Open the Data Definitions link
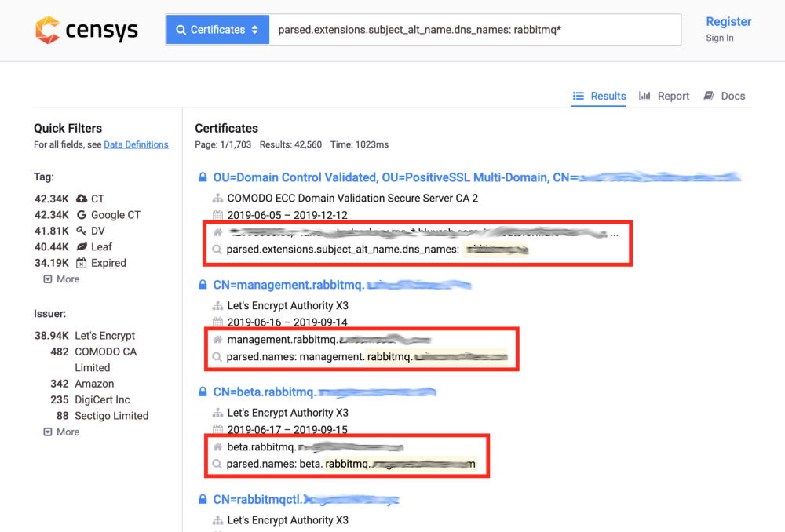This screenshot has width=785, height=532. click(x=136, y=144)
